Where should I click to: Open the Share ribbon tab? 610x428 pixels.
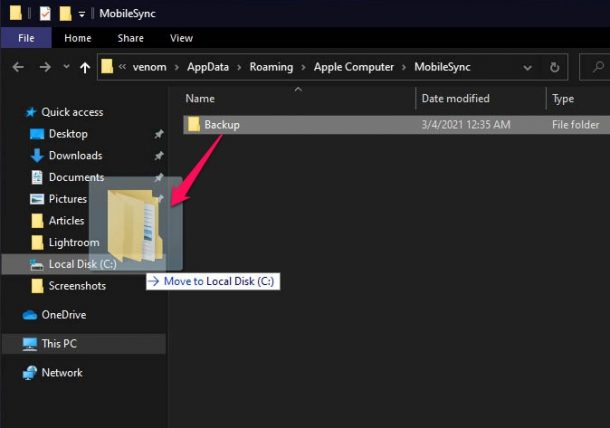tap(131, 38)
